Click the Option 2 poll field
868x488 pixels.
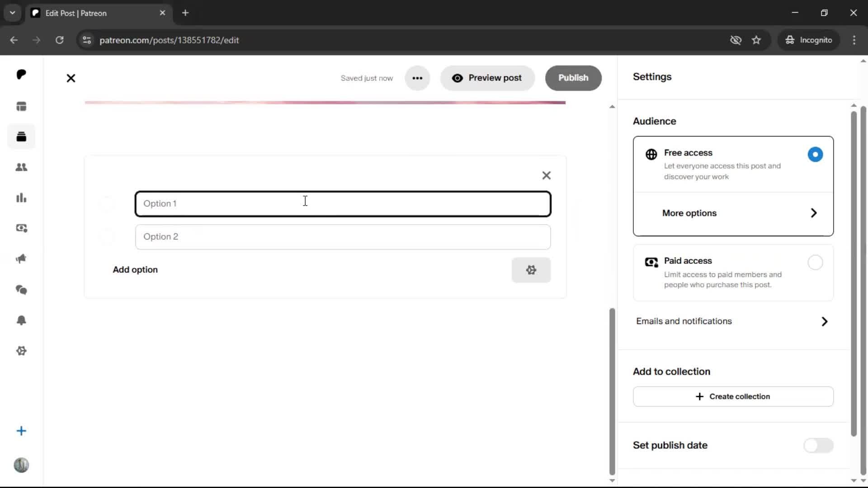343,237
